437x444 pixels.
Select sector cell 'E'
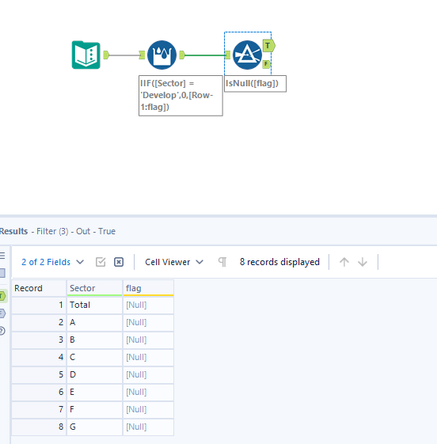(x=95, y=392)
